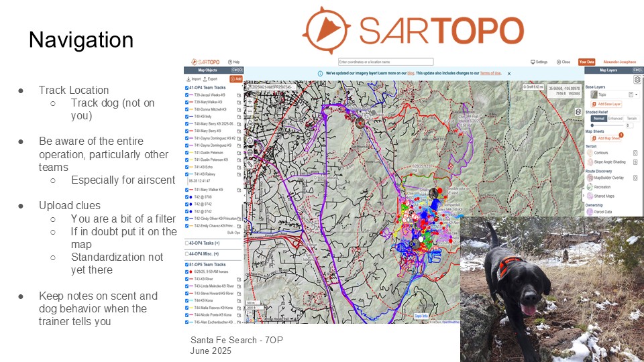Open the profile icon for T40-Mary Berry-K9
This screenshot has height=362, width=644.
[239, 131]
